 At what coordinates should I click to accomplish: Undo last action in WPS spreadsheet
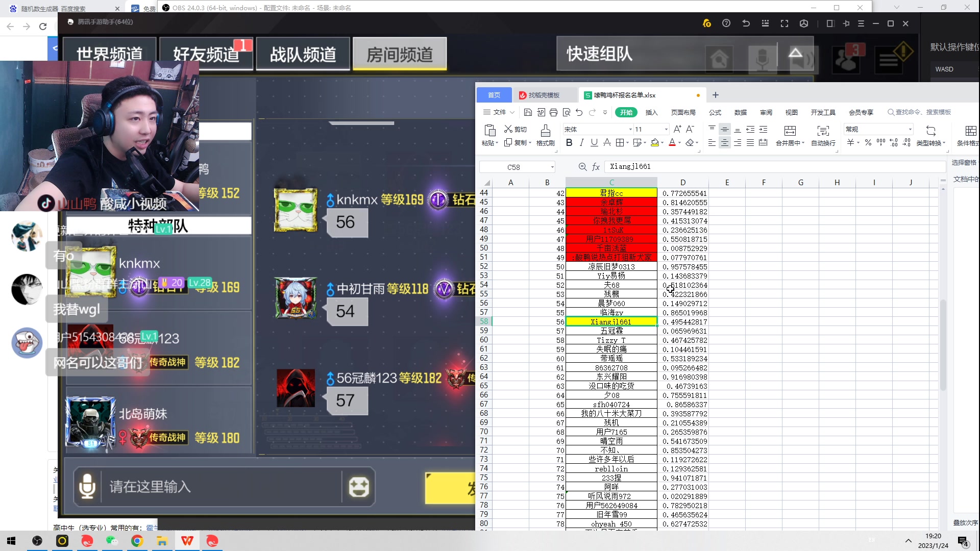579,112
